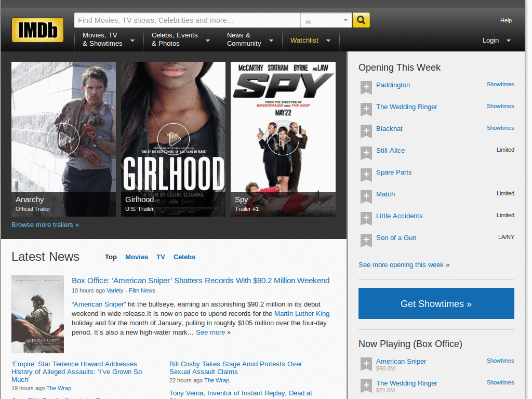Play the Girlhood U.S. trailer

[173, 139]
